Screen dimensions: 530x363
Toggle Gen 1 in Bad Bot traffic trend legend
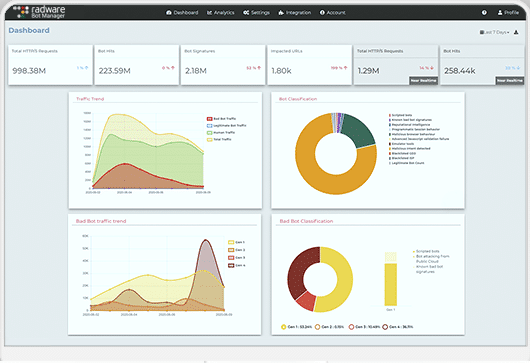pos(236,242)
